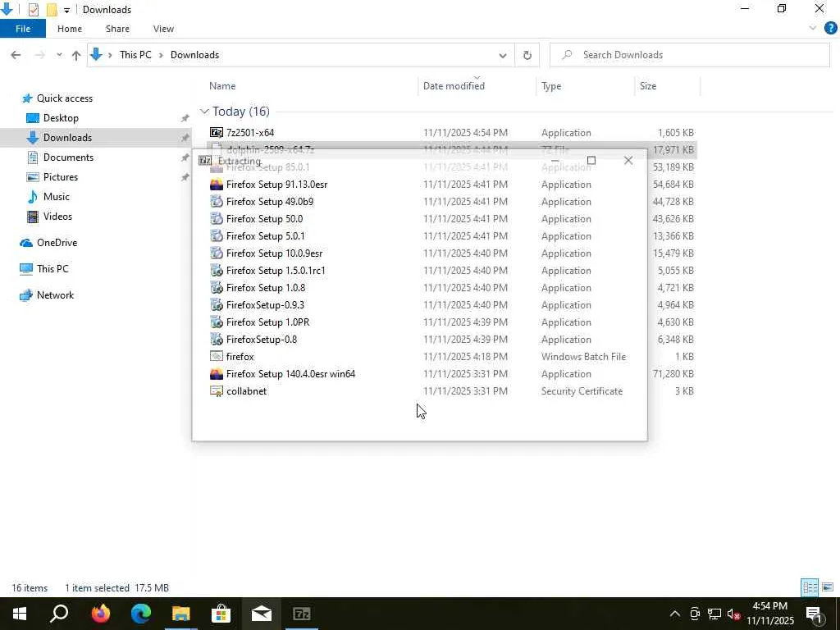The height and width of the screenshot is (630, 840).
Task: Select FirefoxSetup-0.8 file
Action: coord(261,339)
